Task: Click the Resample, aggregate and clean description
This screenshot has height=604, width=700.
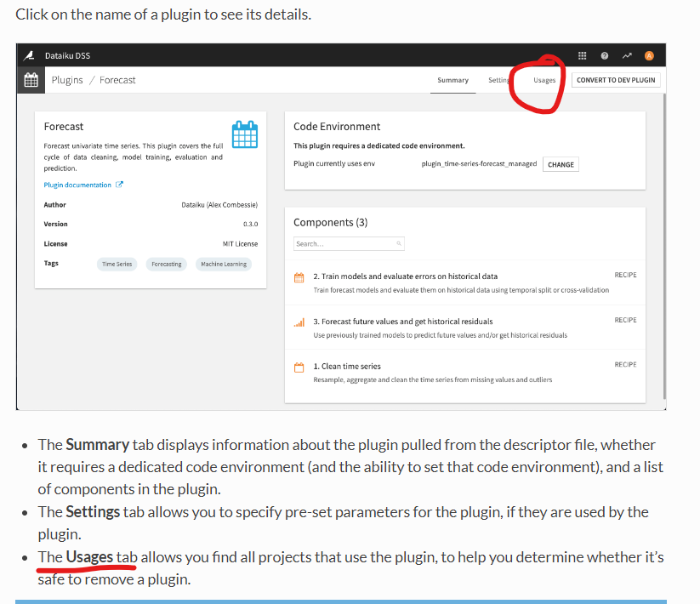Action: point(433,380)
